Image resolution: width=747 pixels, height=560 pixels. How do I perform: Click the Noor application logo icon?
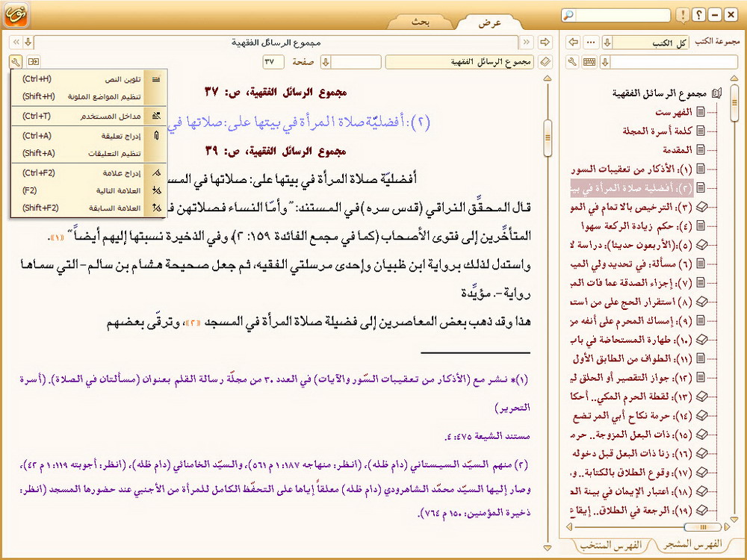pyautogui.click(x=16, y=15)
